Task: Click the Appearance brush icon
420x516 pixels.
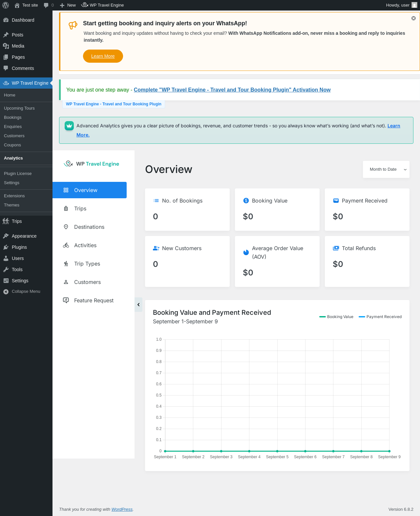Action: click(6, 236)
